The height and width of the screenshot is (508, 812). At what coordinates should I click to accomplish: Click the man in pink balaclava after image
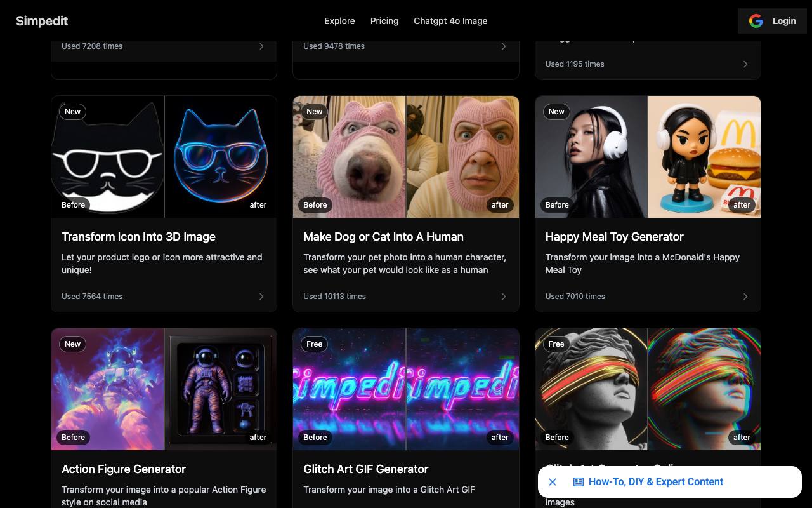pos(462,157)
